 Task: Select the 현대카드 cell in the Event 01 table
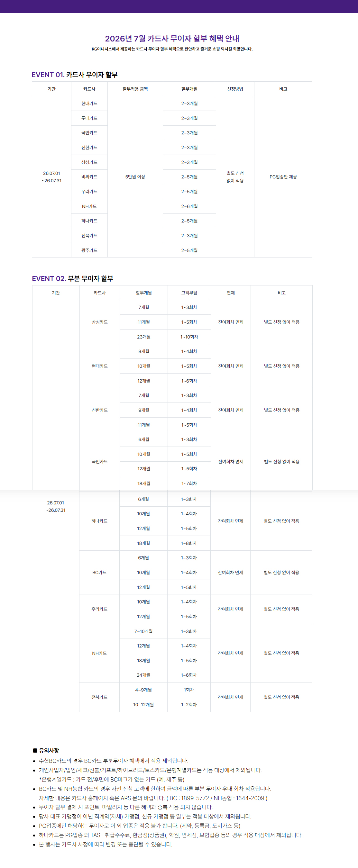pyautogui.click(x=89, y=104)
